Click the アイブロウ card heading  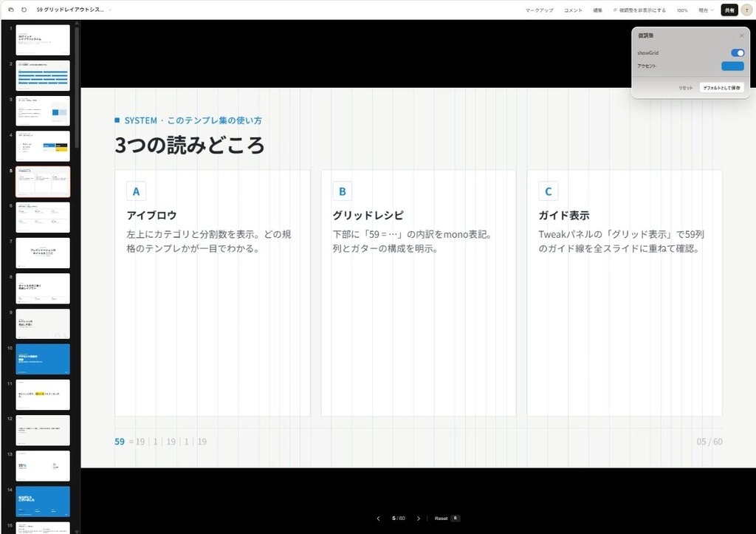pos(151,215)
